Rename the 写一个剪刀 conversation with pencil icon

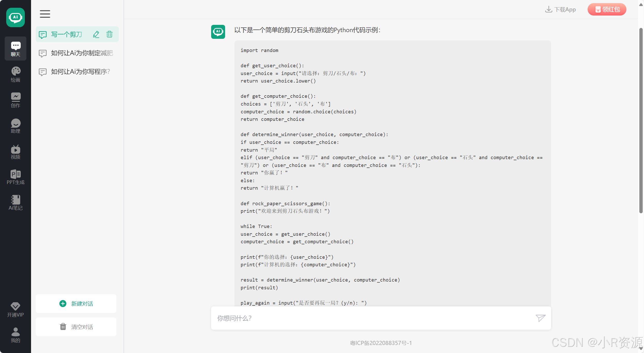point(96,34)
